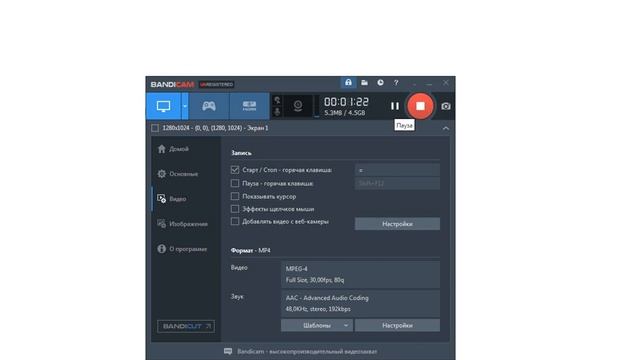Switch to HDMI device recording mode

point(249,106)
